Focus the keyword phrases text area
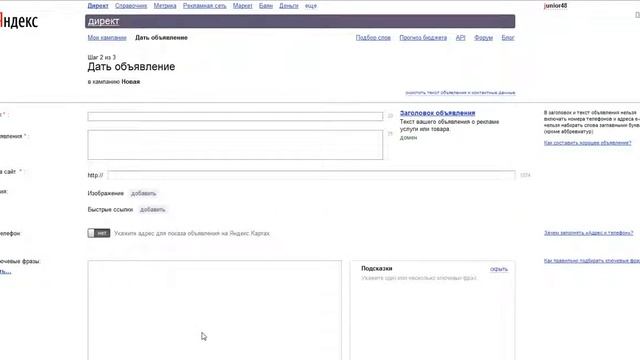Screen dimensions: 640x360 coord(215,310)
